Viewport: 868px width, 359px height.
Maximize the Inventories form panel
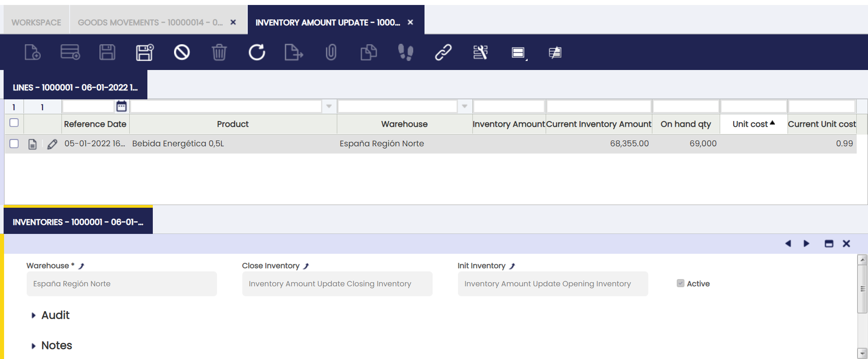click(829, 243)
